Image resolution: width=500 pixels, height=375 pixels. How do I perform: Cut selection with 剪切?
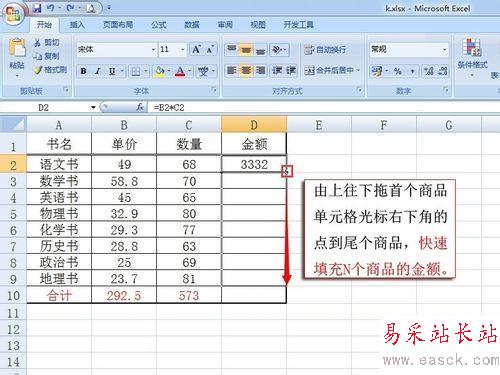click(47, 43)
